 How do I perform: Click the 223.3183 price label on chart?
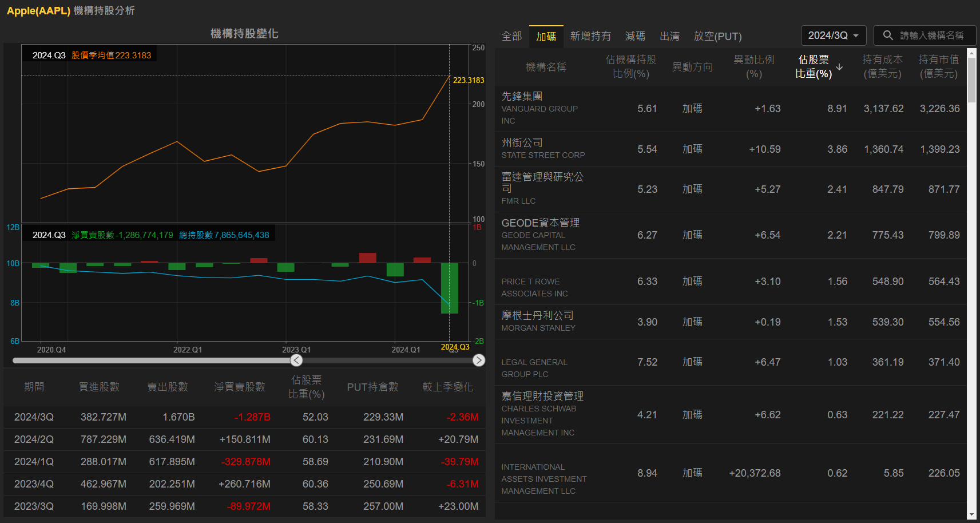469,80
